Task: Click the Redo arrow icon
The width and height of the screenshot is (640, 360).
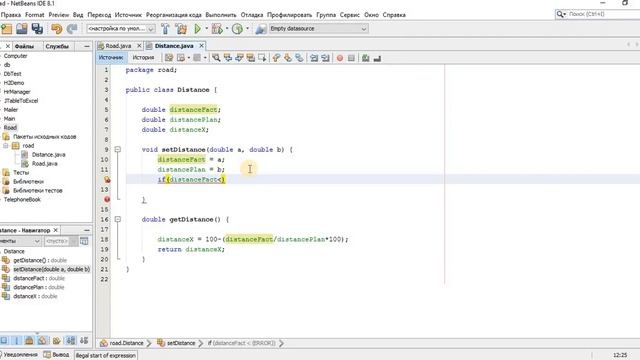Action: (72, 29)
